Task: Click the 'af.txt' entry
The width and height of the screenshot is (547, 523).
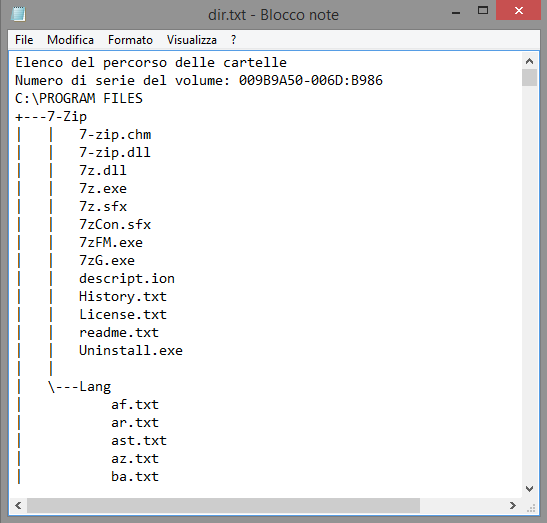Action: [x=135, y=404]
